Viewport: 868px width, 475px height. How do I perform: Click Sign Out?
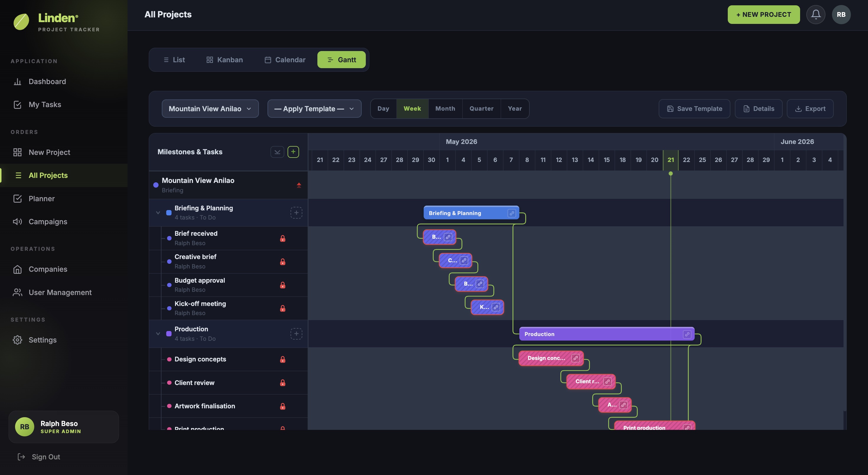coord(38,457)
